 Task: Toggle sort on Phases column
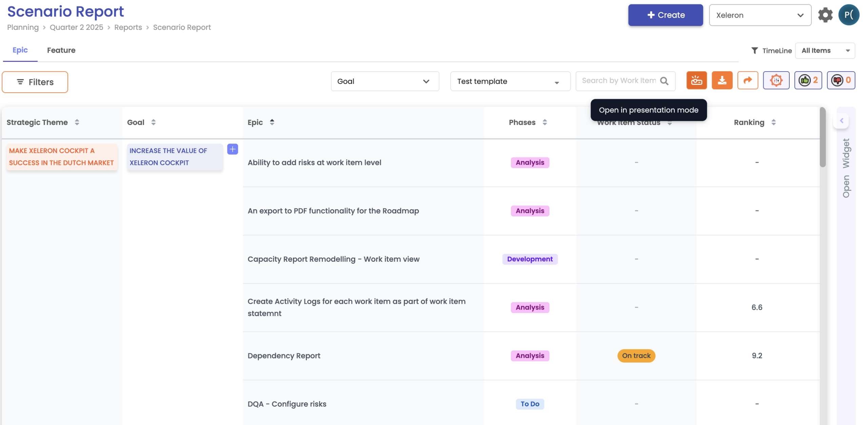coord(545,122)
